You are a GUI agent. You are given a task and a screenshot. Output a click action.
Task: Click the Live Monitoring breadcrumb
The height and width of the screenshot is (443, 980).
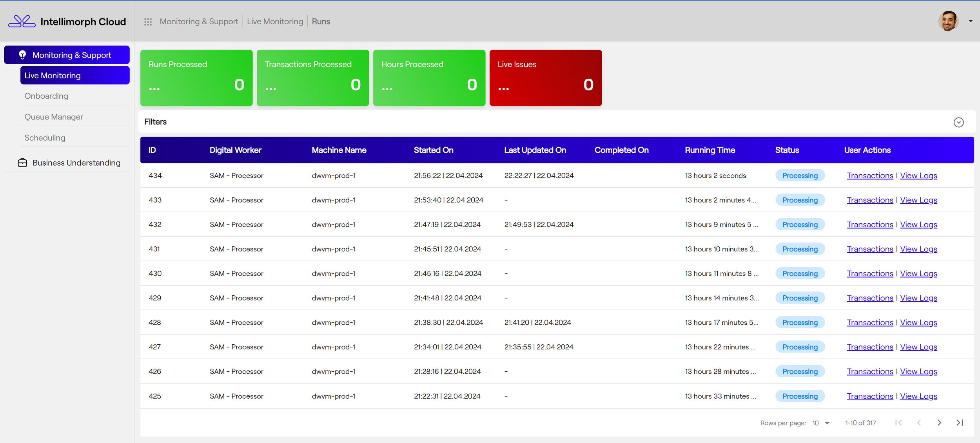(275, 22)
